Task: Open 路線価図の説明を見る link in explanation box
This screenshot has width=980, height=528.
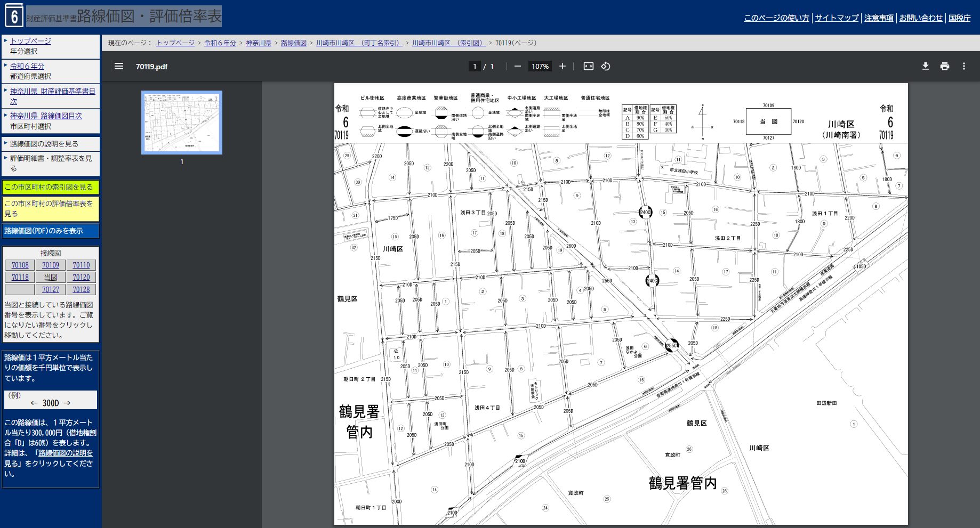Action: pyautogui.click(x=49, y=458)
